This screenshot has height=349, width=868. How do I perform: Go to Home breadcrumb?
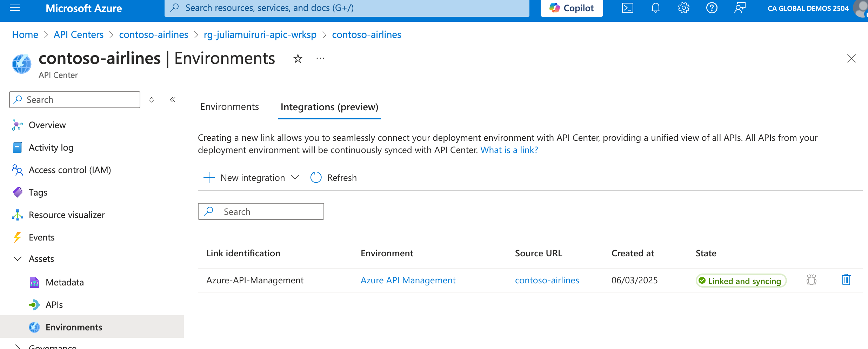[x=25, y=34]
